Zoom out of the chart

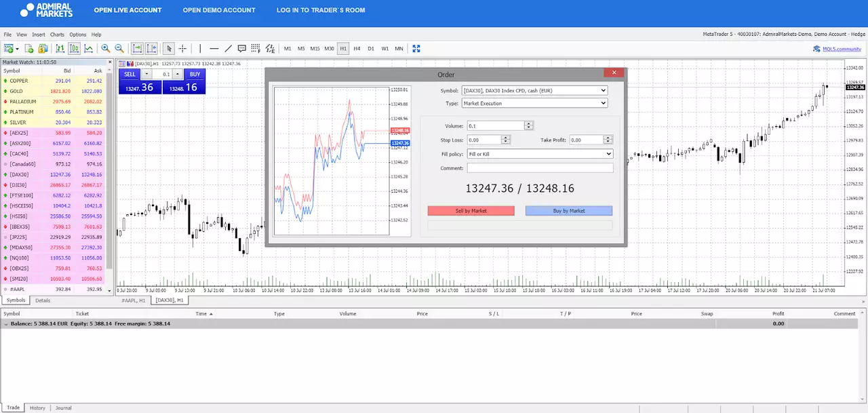click(119, 48)
